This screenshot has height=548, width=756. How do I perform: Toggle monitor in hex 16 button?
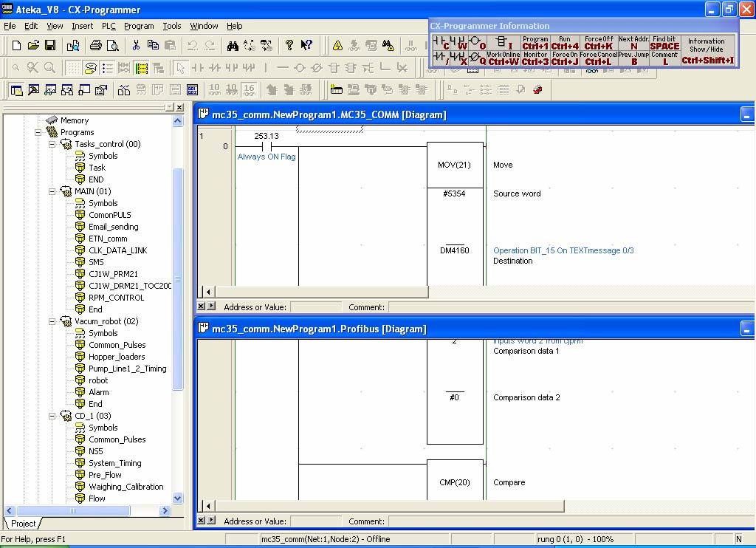(x=249, y=89)
